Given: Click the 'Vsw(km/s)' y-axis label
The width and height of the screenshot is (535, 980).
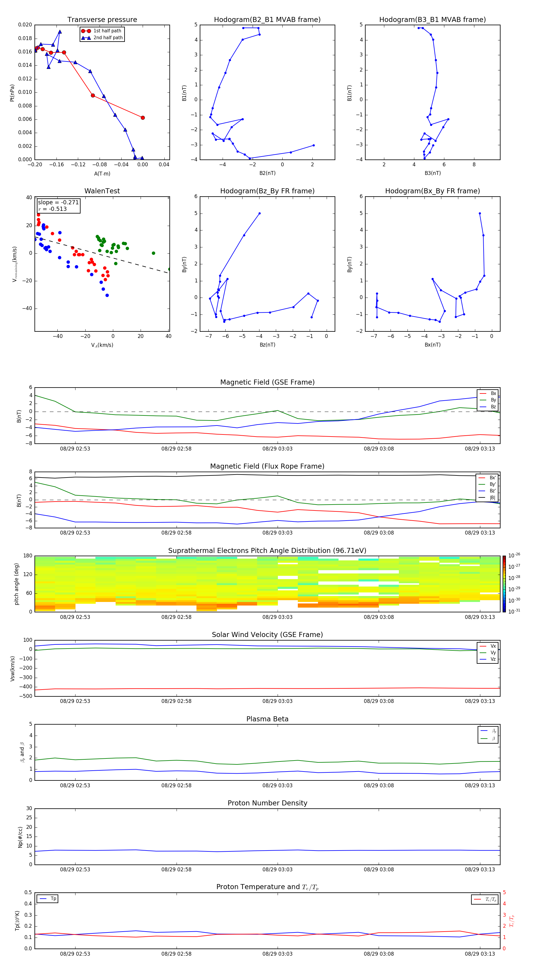Looking at the screenshot, I should (x=12, y=668).
